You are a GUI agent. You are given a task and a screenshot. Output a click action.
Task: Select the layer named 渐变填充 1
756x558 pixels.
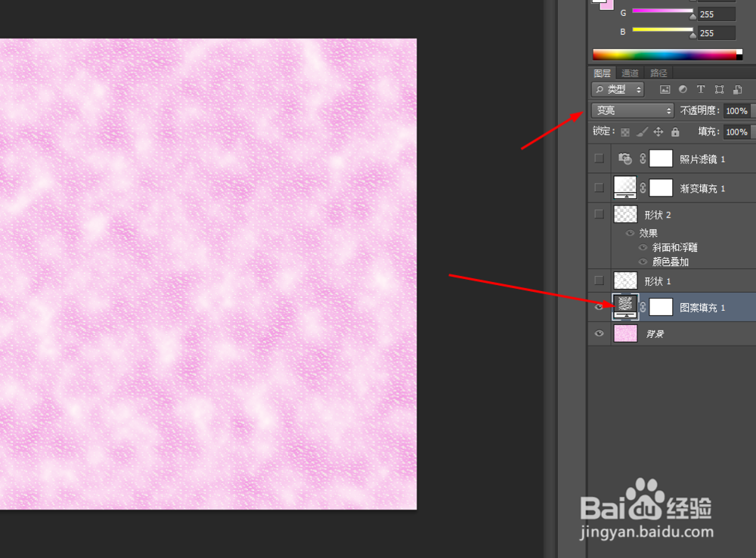[702, 188]
